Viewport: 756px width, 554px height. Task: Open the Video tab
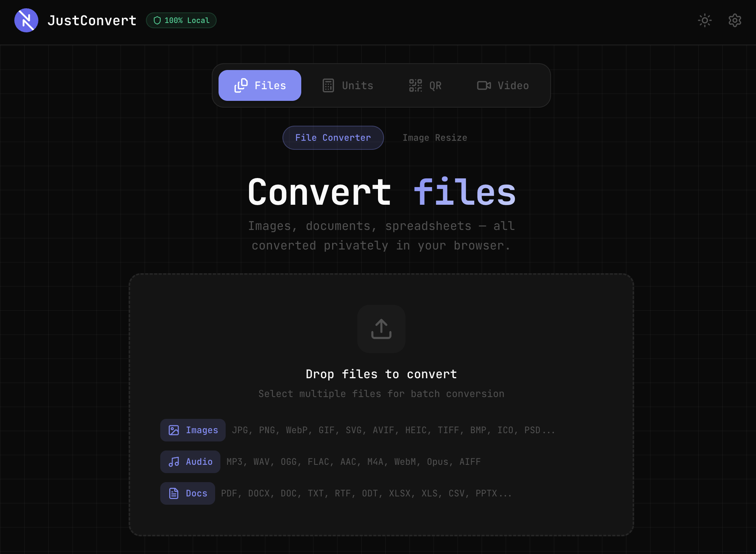coord(503,85)
